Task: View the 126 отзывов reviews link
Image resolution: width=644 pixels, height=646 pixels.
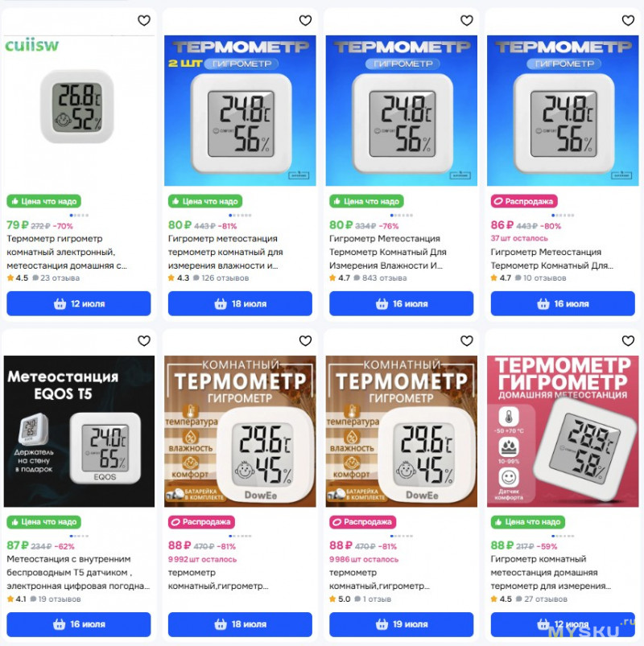Action: 225,278
